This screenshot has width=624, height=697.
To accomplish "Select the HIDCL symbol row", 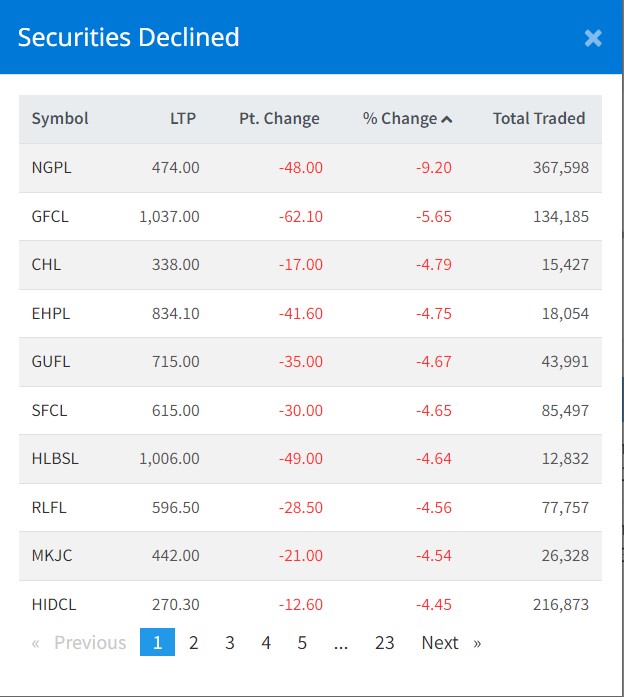I will pyautogui.click(x=54, y=604).
